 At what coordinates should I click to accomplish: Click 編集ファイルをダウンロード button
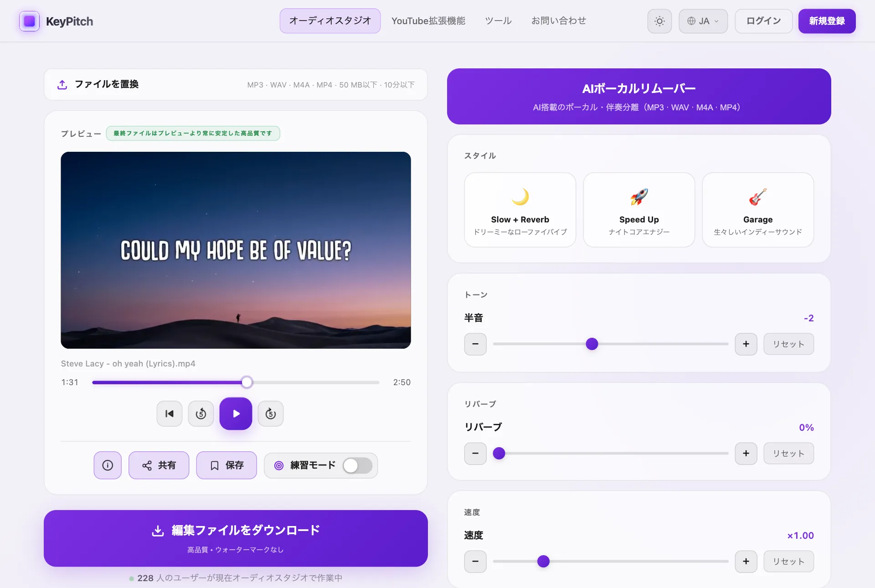click(236, 538)
